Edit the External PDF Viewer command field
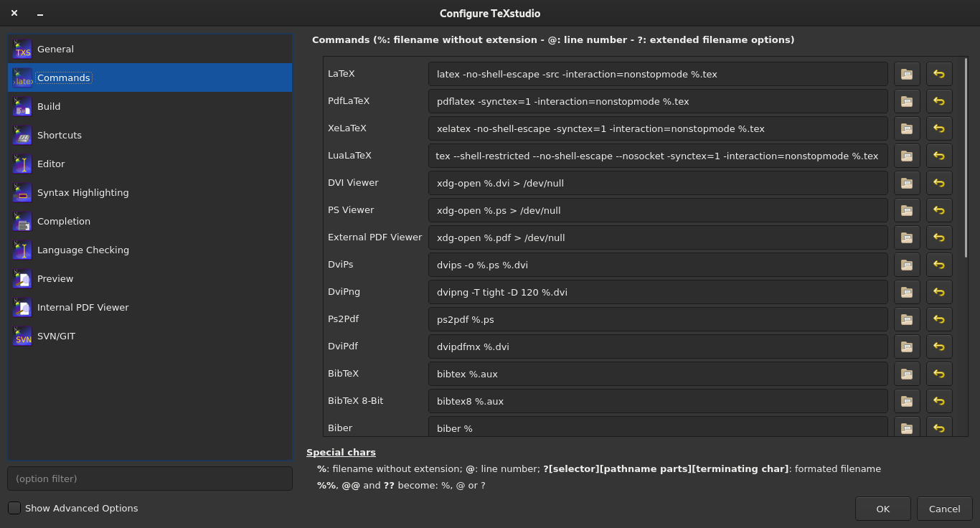The image size is (980, 528). pyautogui.click(x=658, y=237)
